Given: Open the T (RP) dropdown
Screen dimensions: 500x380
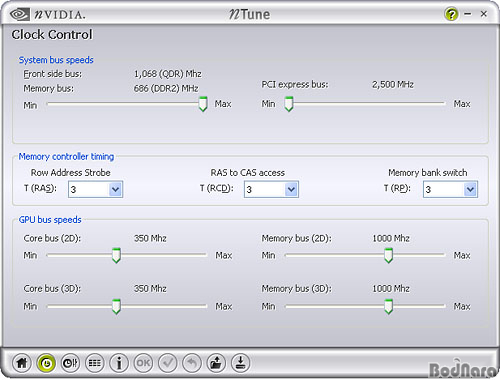Looking at the screenshot, I should (x=450, y=189).
